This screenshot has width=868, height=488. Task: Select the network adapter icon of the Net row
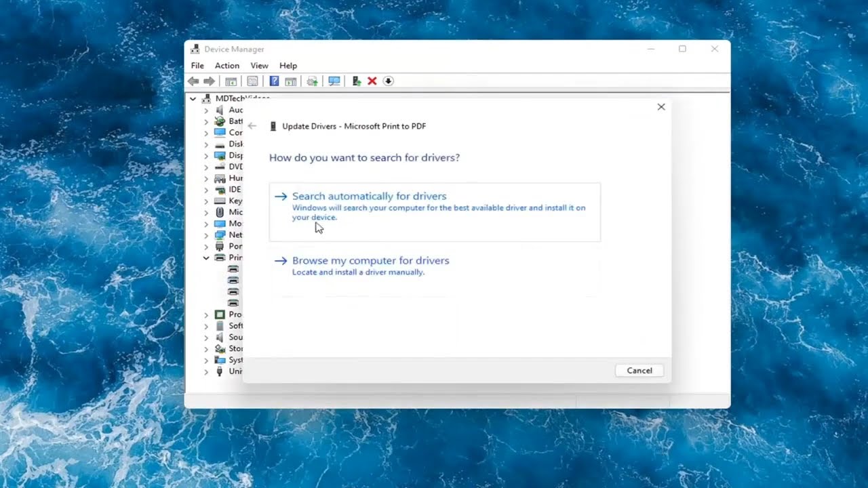click(x=220, y=235)
